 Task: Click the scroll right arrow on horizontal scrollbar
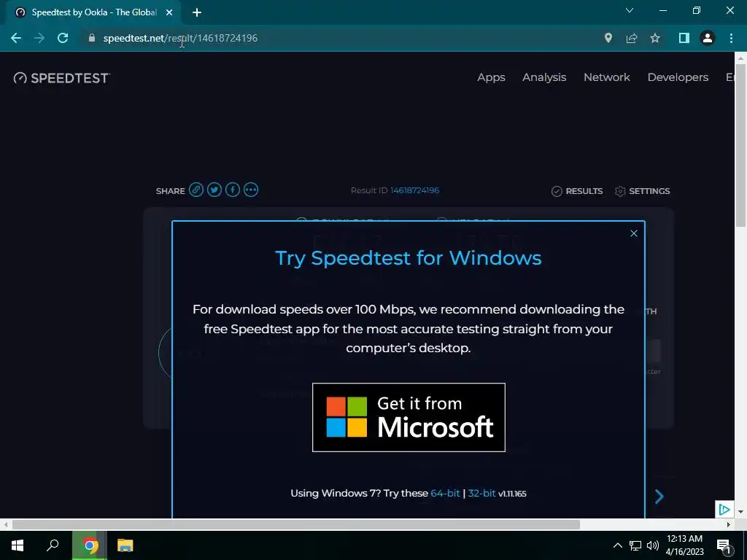coord(729,525)
